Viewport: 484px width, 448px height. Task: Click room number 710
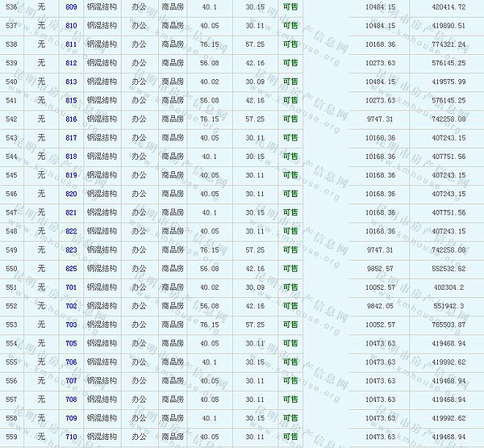tap(71, 438)
